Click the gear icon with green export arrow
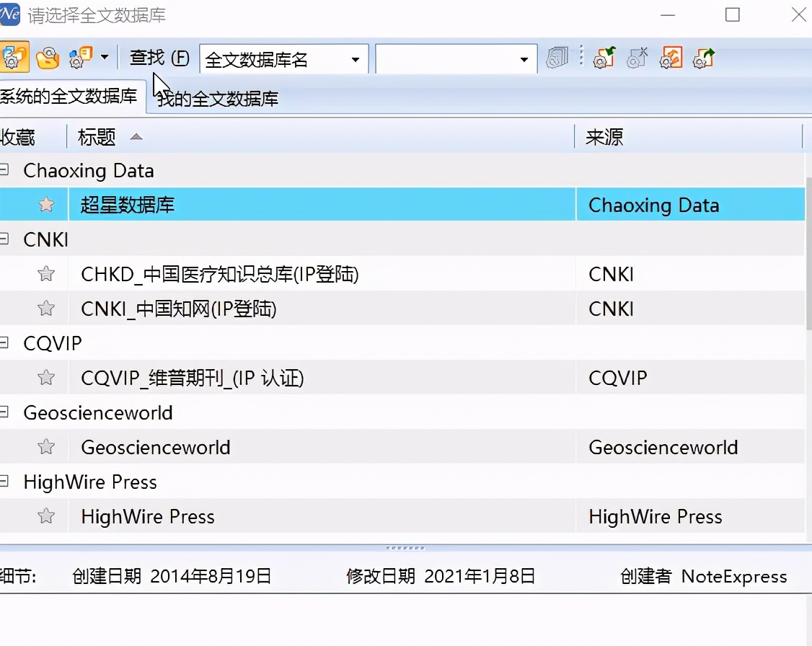 [704, 58]
